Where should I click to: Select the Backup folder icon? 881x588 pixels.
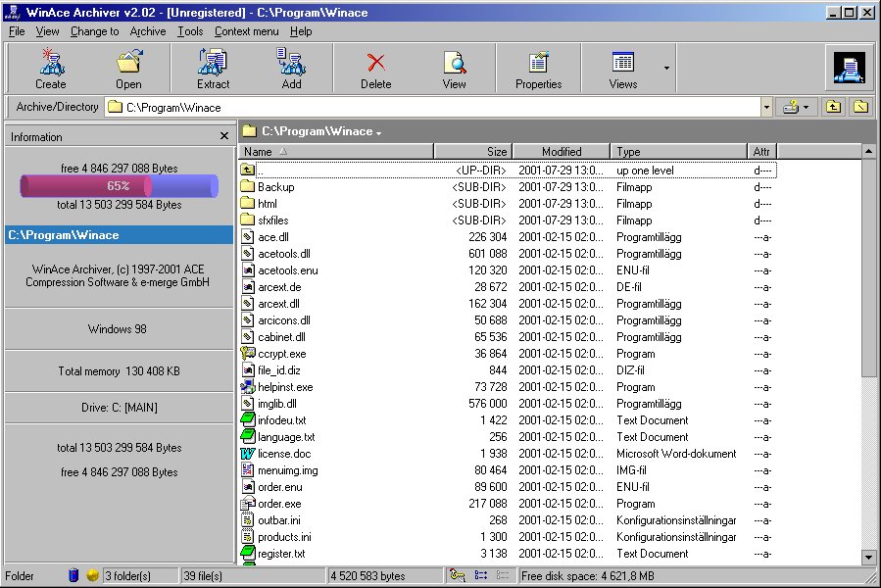[x=248, y=186]
